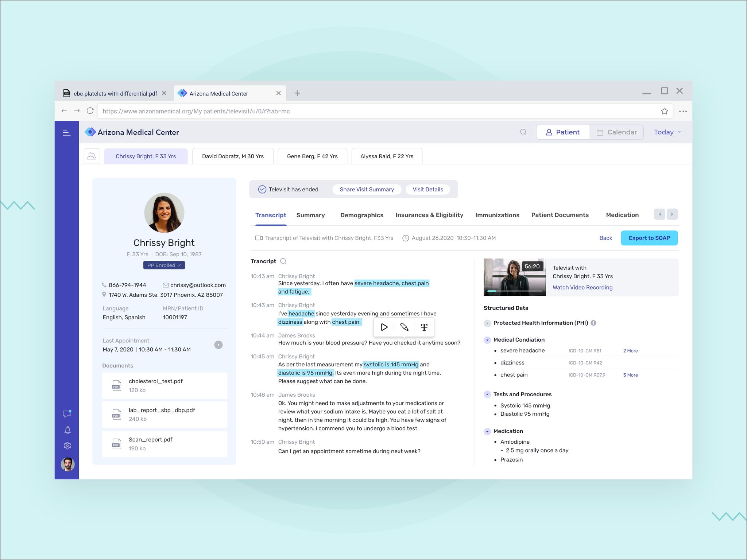The width and height of the screenshot is (747, 560).
Task: Select the Gene Berg patient tab
Action: point(312,156)
